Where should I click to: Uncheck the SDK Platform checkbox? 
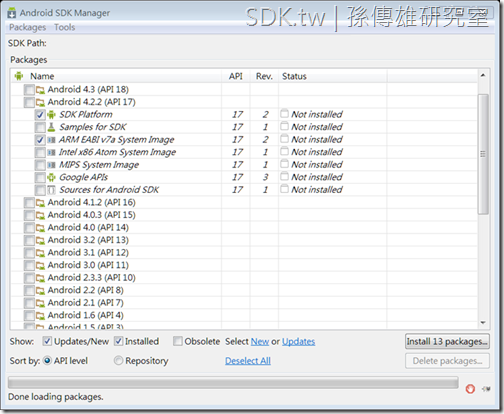pos(40,115)
